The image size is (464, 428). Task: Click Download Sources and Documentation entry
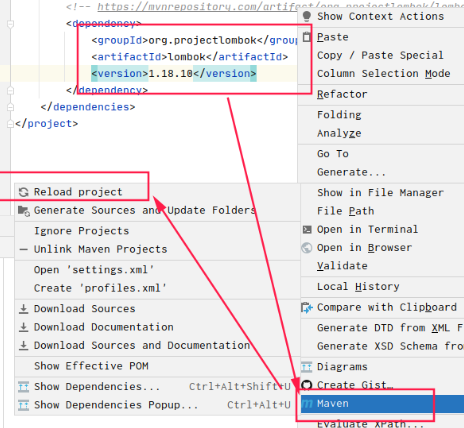157,345
